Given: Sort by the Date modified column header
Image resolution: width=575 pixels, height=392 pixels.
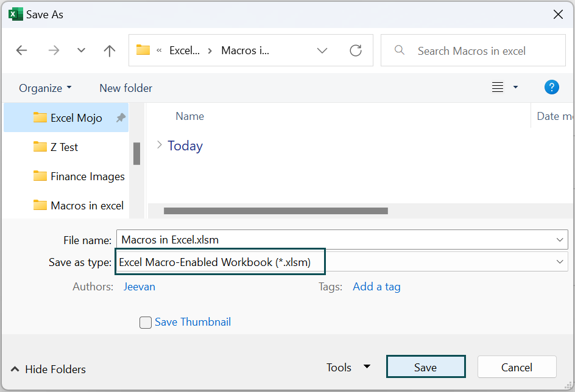Looking at the screenshot, I should (554, 116).
